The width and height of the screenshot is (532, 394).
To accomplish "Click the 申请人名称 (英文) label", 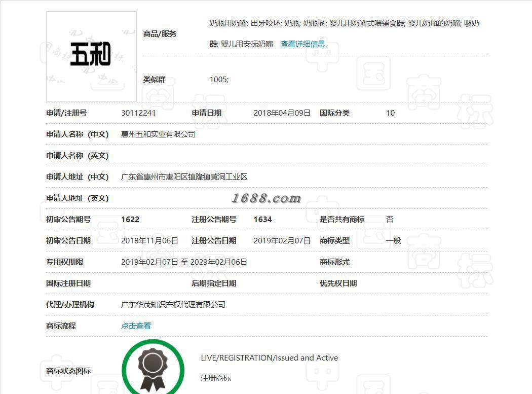I will point(78,156).
